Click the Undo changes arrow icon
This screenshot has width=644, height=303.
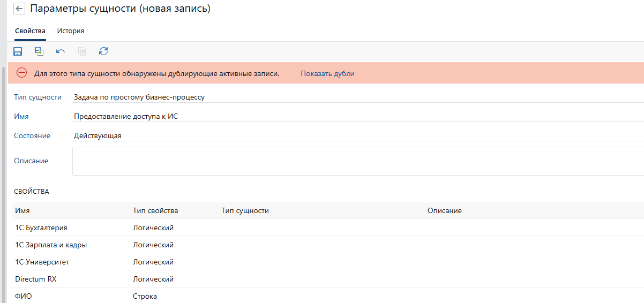pyautogui.click(x=61, y=51)
